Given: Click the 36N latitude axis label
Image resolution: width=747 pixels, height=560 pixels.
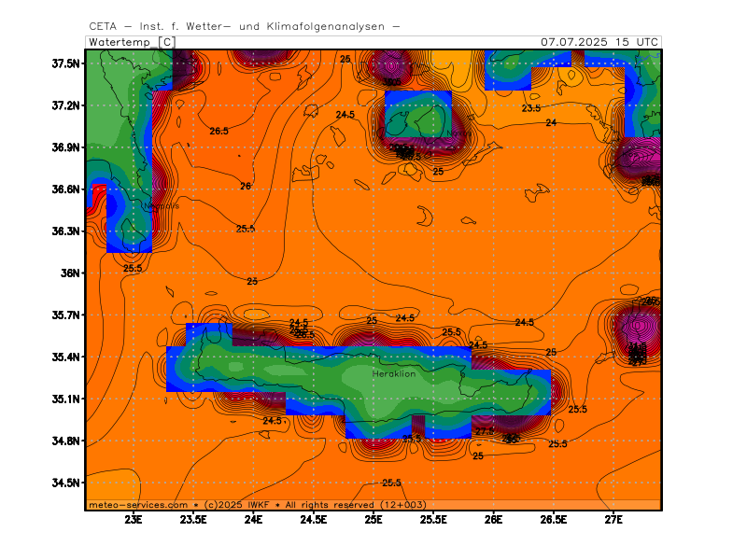Looking at the screenshot, I should (70, 273).
